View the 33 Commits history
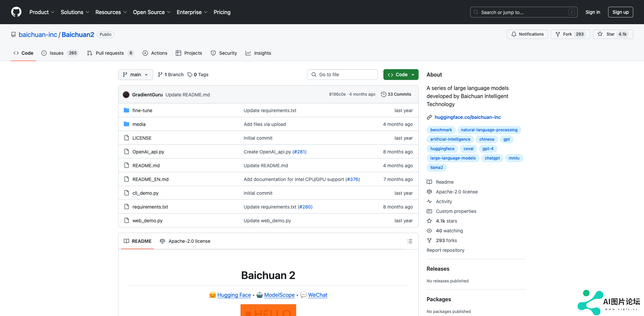Viewport: 644px width, 316px height. 396,94
